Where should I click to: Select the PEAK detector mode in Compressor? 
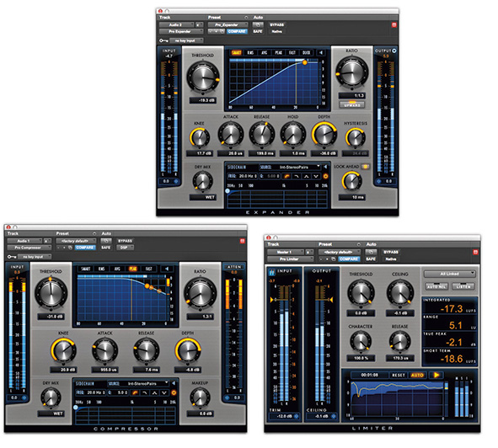coord(133,269)
